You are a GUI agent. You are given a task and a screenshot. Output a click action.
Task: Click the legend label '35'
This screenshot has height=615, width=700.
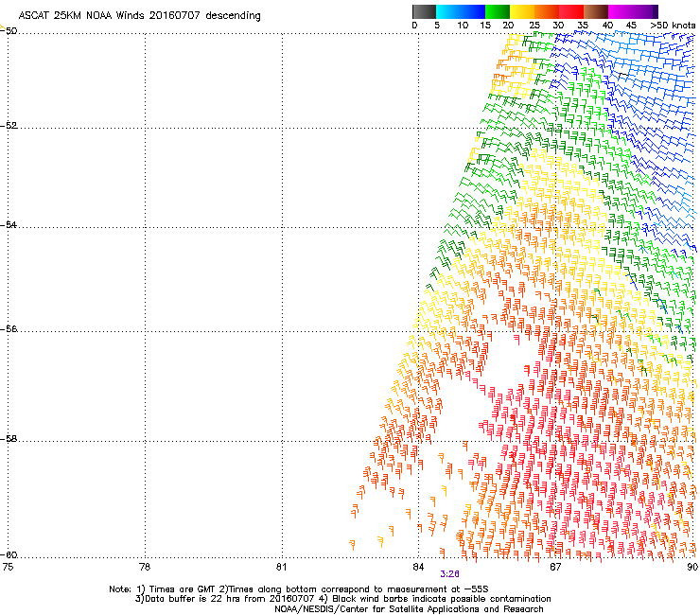pyautogui.click(x=583, y=26)
